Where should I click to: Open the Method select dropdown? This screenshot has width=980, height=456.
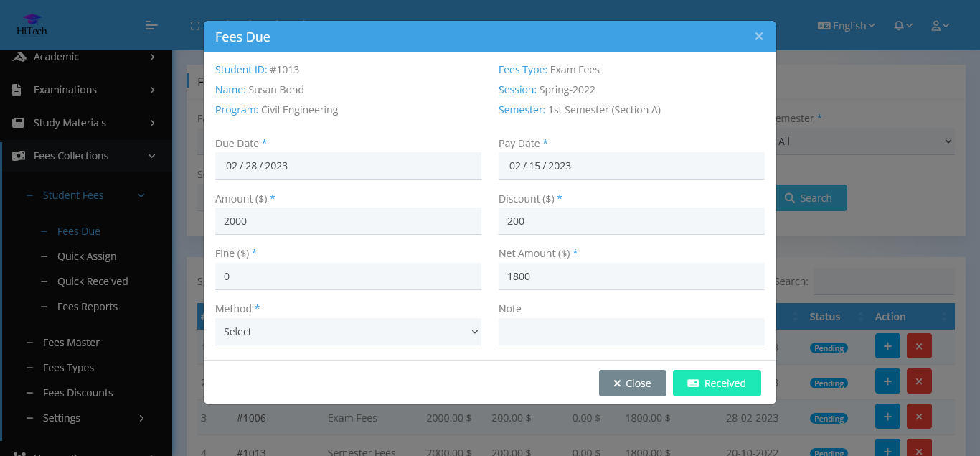[x=348, y=331]
